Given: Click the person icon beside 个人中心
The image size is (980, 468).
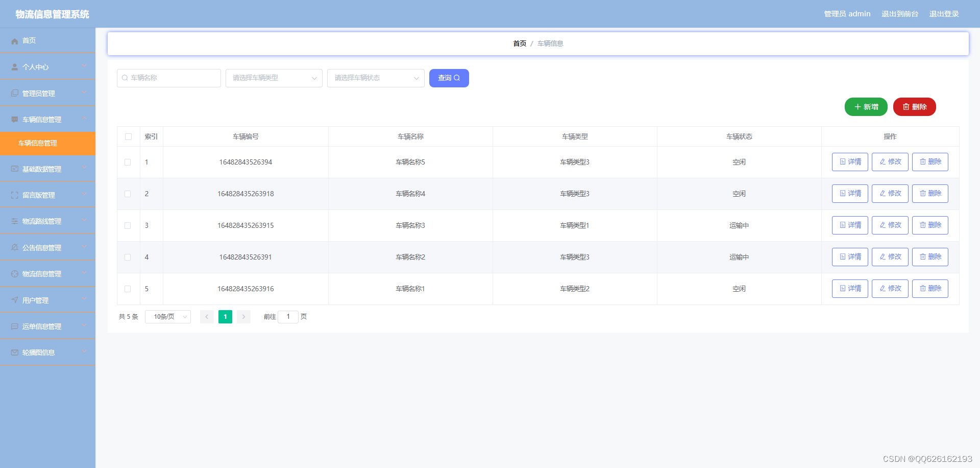Looking at the screenshot, I should coord(15,67).
